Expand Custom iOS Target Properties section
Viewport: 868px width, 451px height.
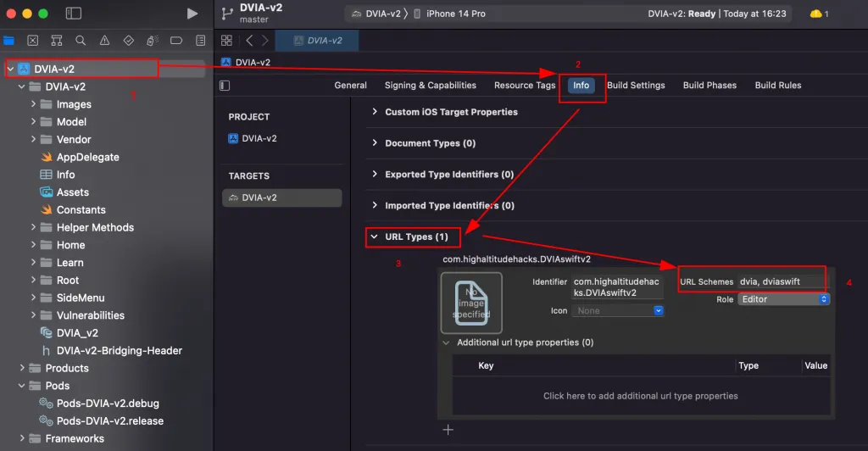[x=375, y=112]
